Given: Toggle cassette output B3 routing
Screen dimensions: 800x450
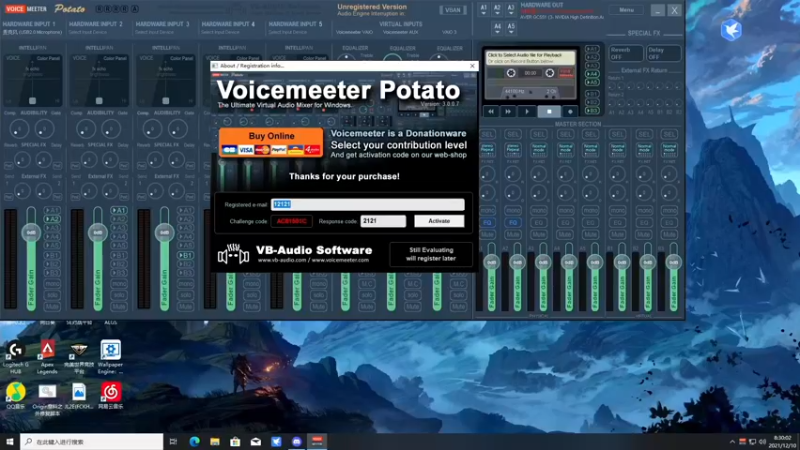Looking at the screenshot, I should click(x=592, y=110).
